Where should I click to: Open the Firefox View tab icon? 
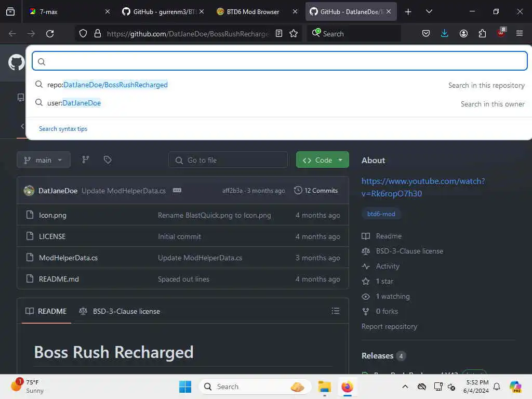10,11
